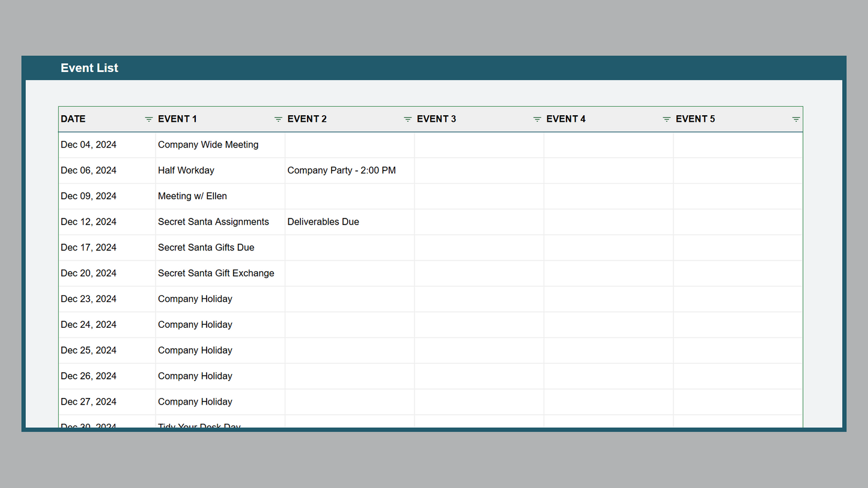The height and width of the screenshot is (488, 868).
Task: Open the DATE column filter icon
Action: point(149,119)
